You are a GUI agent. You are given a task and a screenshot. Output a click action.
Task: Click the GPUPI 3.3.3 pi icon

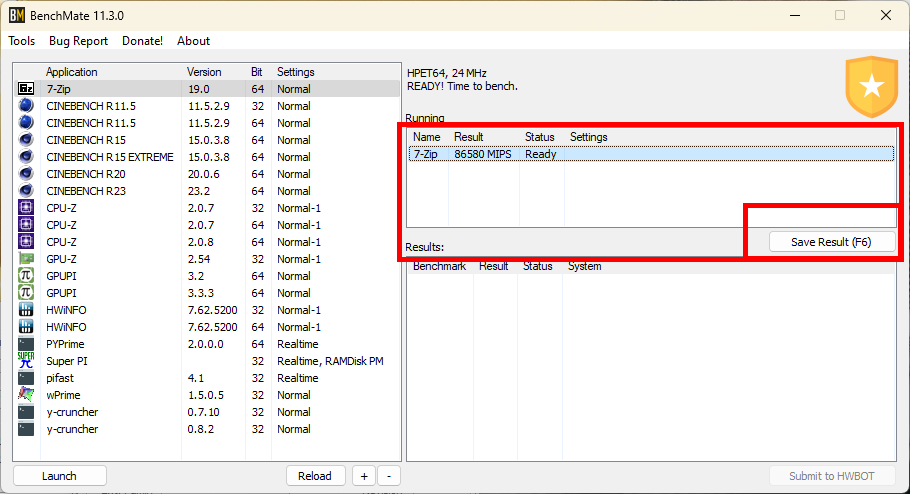pyautogui.click(x=26, y=293)
